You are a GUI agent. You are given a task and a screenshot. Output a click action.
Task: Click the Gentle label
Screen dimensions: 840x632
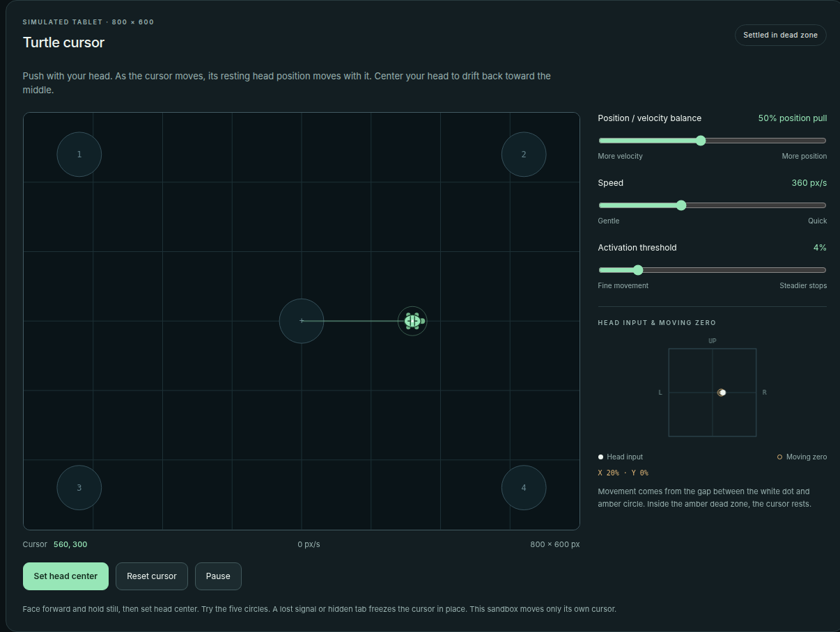[x=609, y=221]
